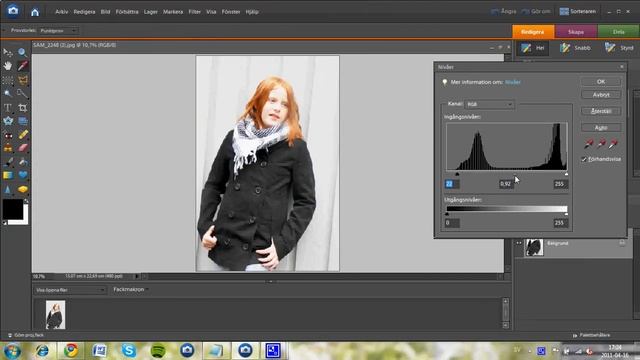Open the Sorteraren organizer button
This screenshot has width=640, height=360.
click(578, 11)
